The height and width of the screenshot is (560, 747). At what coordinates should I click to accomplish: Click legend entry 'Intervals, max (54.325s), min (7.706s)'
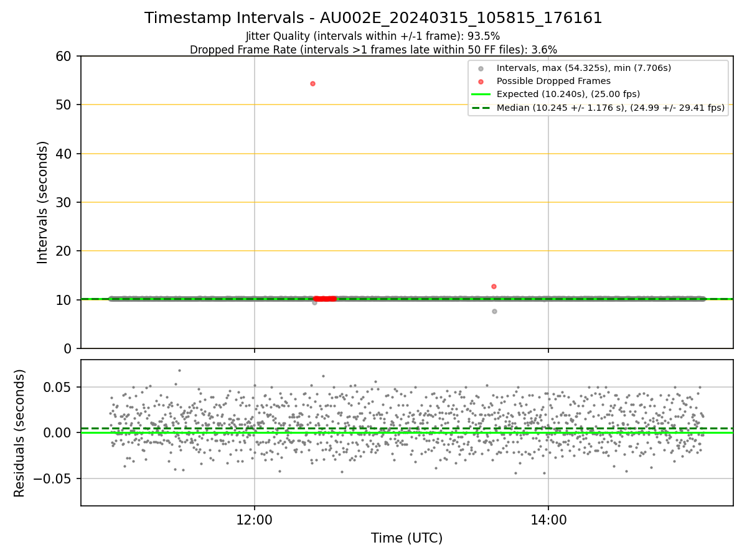[x=583, y=68]
